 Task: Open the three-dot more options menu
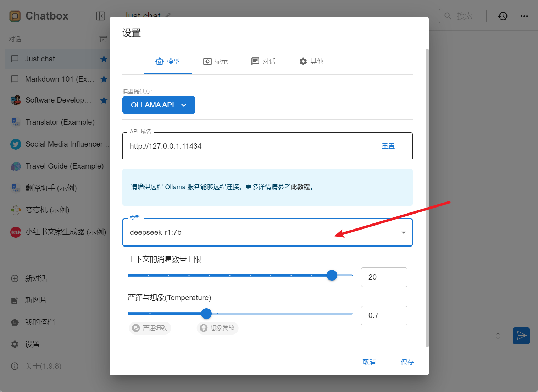[524, 16]
